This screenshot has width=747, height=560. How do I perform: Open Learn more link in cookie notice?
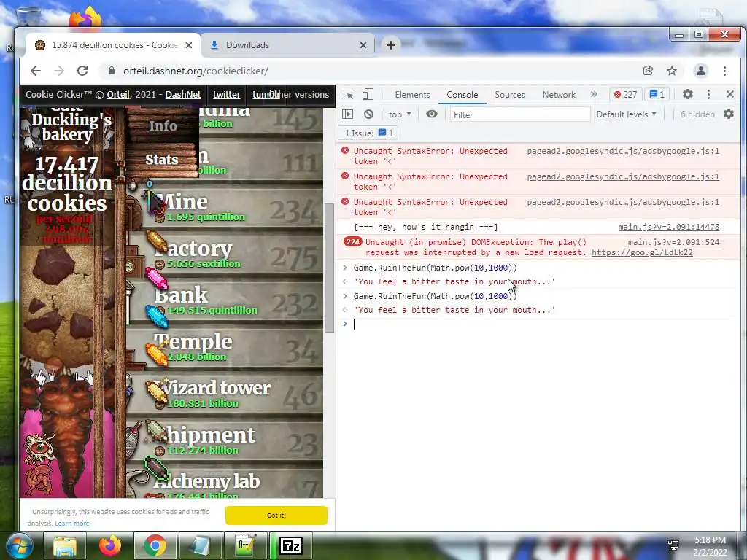click(x=72, y=524)
